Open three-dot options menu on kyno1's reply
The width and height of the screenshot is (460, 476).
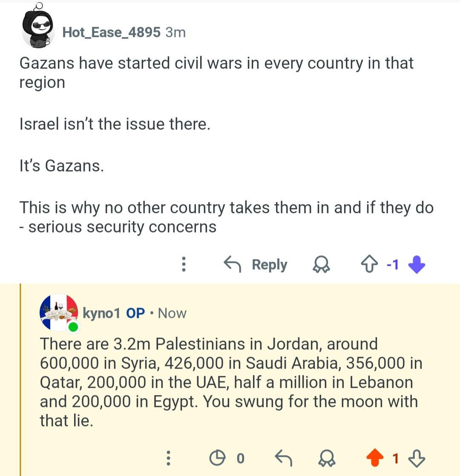tap(169, 459)
